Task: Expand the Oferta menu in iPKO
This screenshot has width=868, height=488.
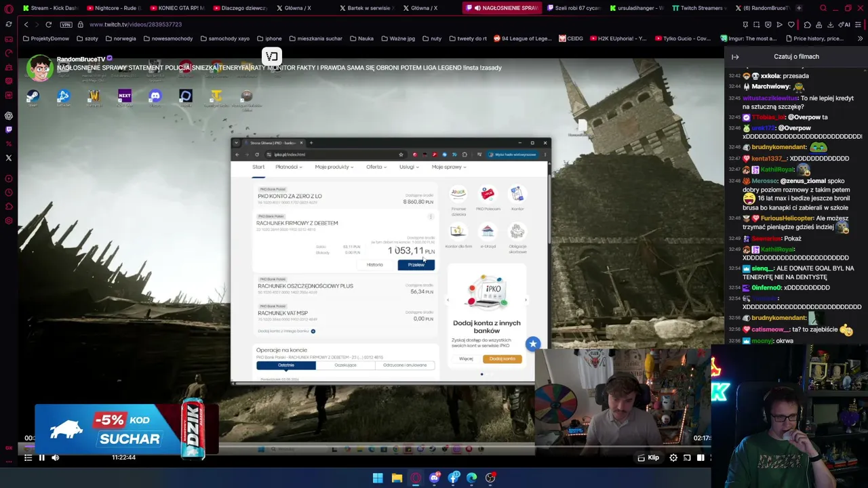Action: (376, 167)
